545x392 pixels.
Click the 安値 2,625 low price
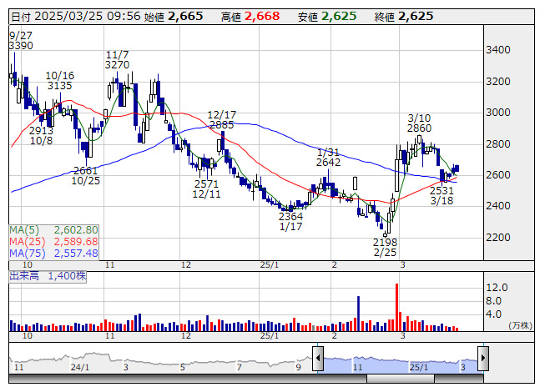(327, 17)
